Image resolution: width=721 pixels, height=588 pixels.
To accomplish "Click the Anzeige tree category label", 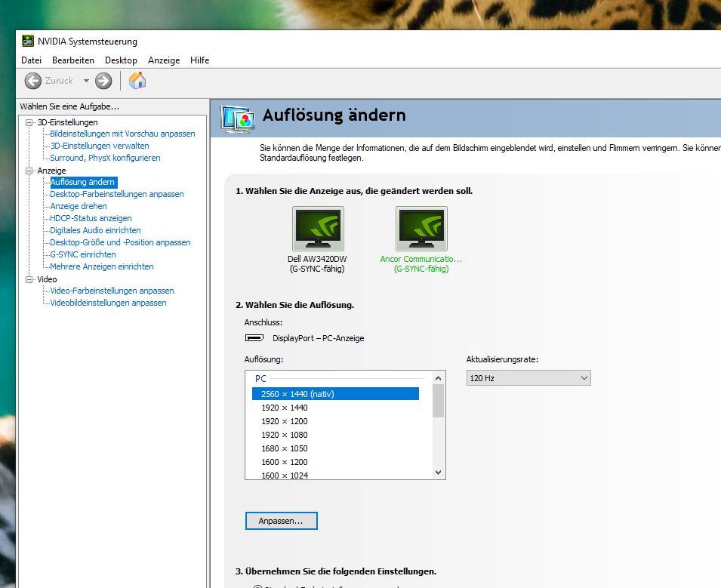I will 51,171.
